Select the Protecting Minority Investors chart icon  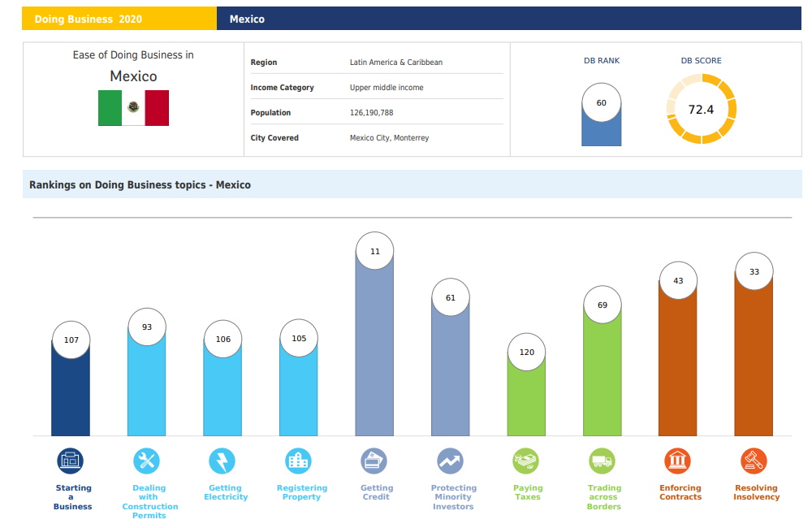tap(450, 461)
